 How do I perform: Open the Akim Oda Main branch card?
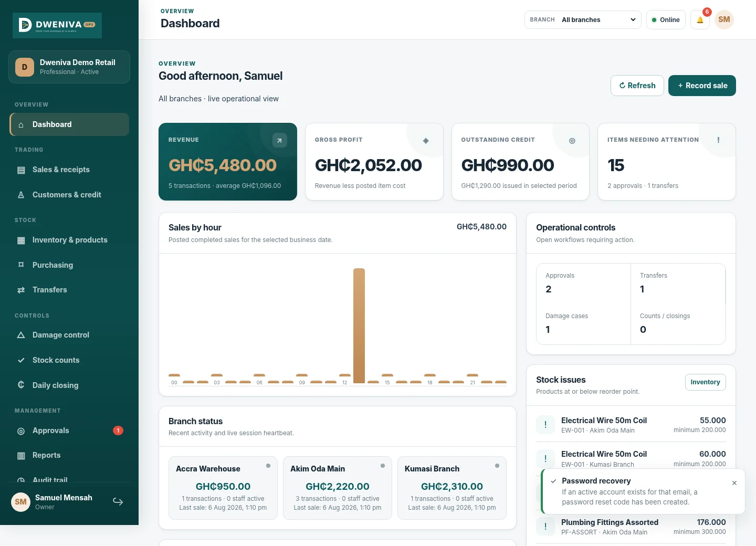tap(338, 488)
